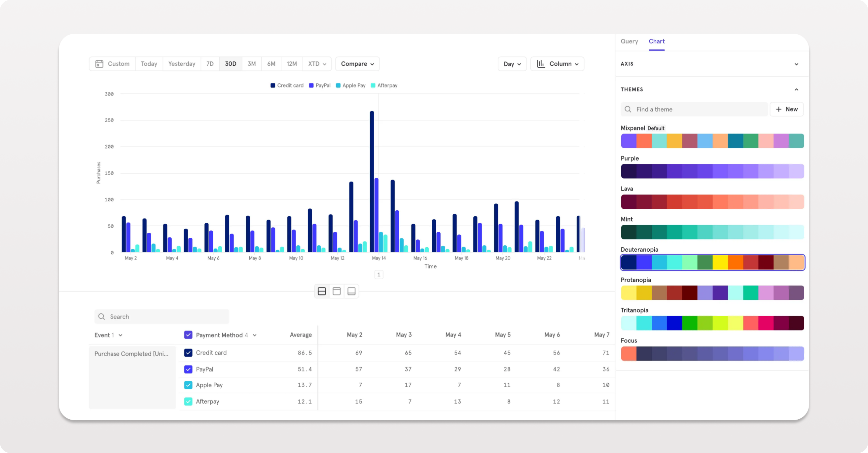Disable the Apple Pay checkbox
The height and width of the screenshot is (453, 868).
(188, 385)
